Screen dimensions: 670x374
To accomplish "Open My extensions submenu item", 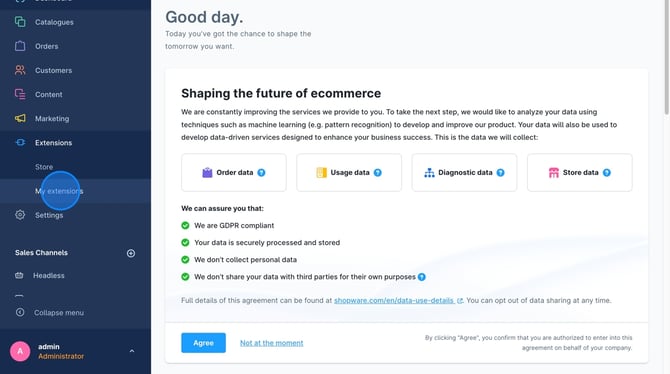I will (59, 191).
